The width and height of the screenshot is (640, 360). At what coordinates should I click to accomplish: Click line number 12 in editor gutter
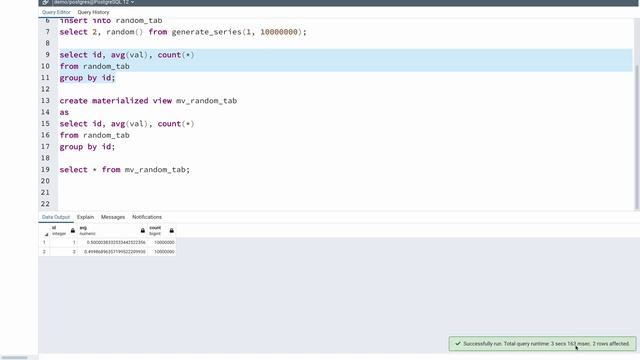[x=45, y=89]
